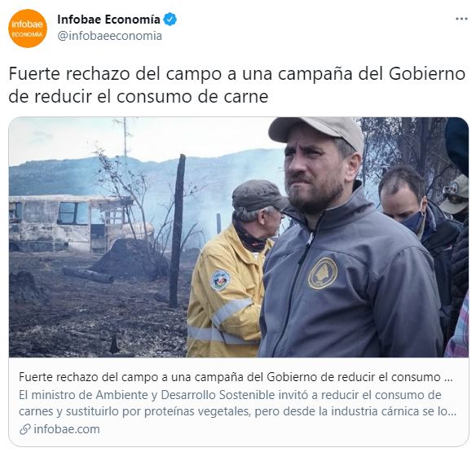Click the circular gold emblem on gray jacket
The height and width of the screenshot is (452, 476).
[x=322, y=274]
